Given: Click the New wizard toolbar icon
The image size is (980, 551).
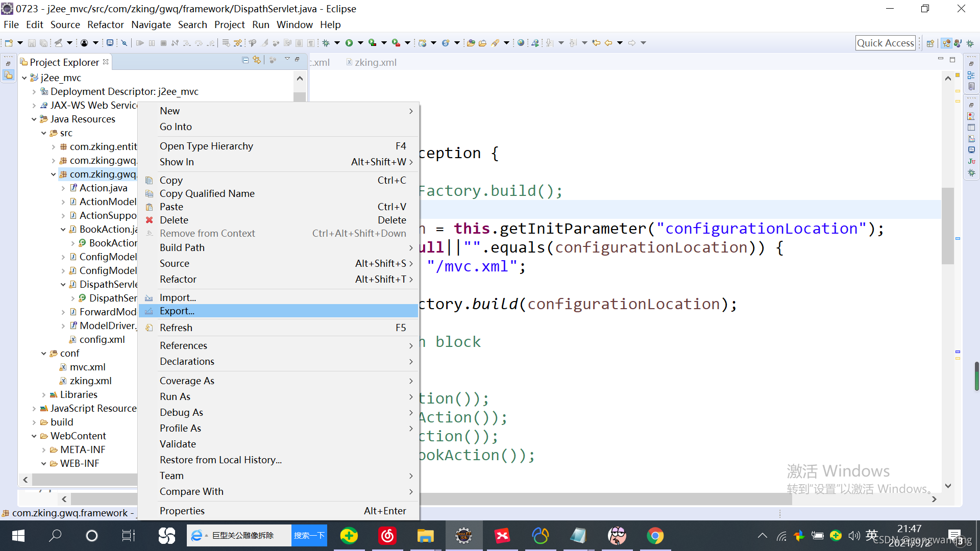Looking at the screenshot, I should pyautogui.click(x=9, y=43).
